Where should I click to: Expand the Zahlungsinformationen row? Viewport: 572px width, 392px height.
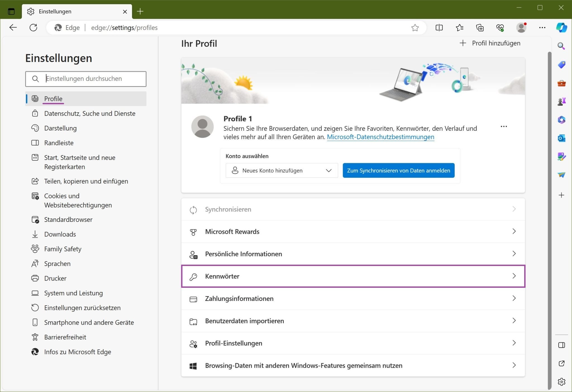[x=353, y=298]
